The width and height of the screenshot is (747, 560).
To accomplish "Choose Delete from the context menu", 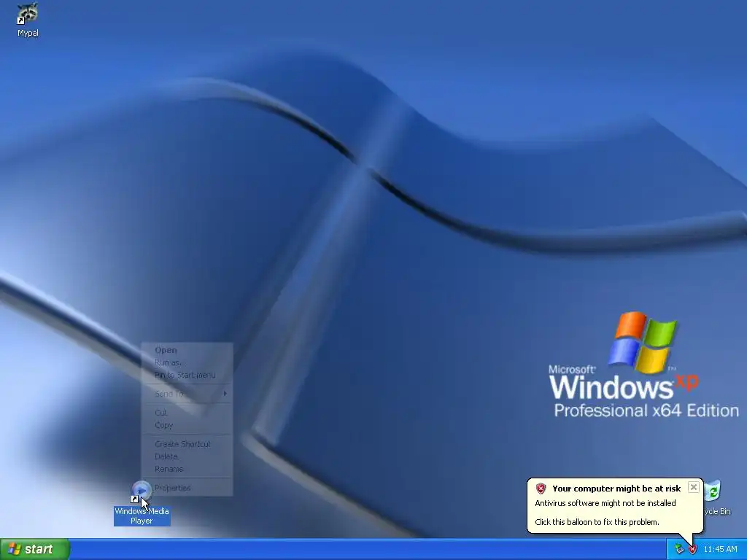I will pyautogui.click(x=187, y=456).
